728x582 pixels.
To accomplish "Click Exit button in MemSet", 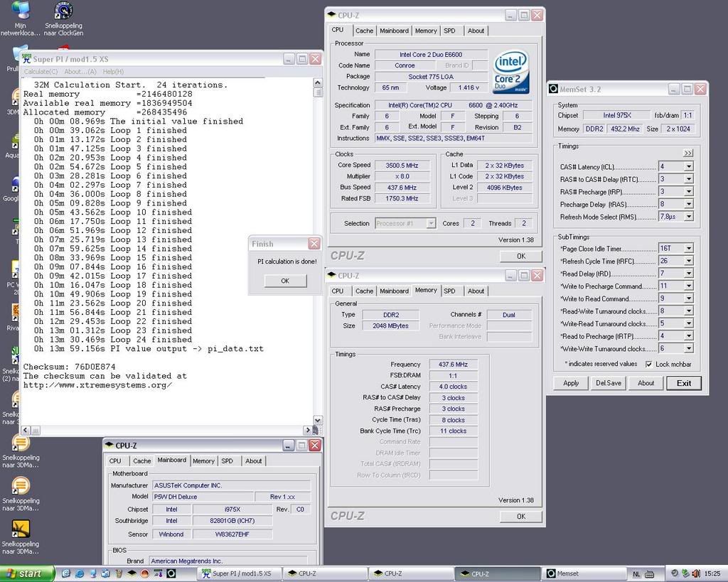I will [x=683, y=383].
